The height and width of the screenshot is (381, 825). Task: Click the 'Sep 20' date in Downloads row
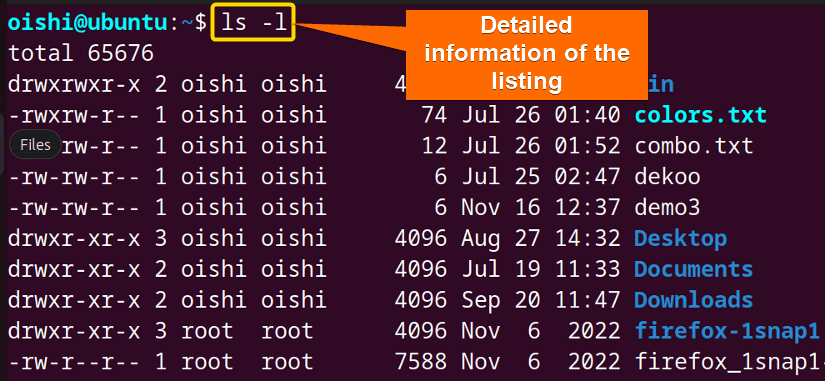point(501,300)
